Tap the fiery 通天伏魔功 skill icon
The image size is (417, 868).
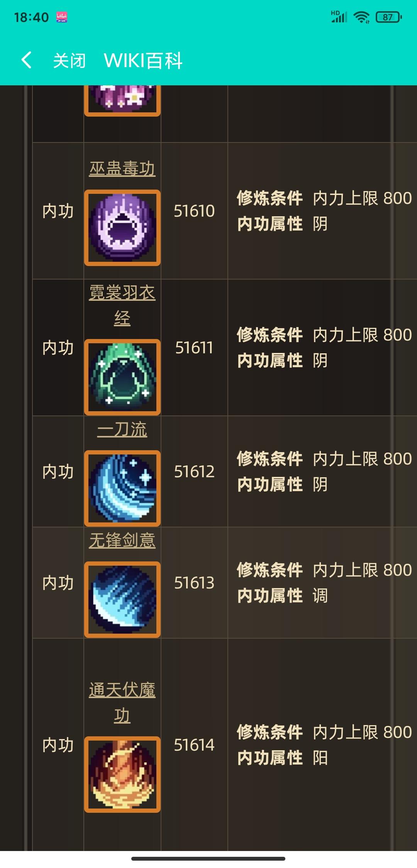click(122, 774)
